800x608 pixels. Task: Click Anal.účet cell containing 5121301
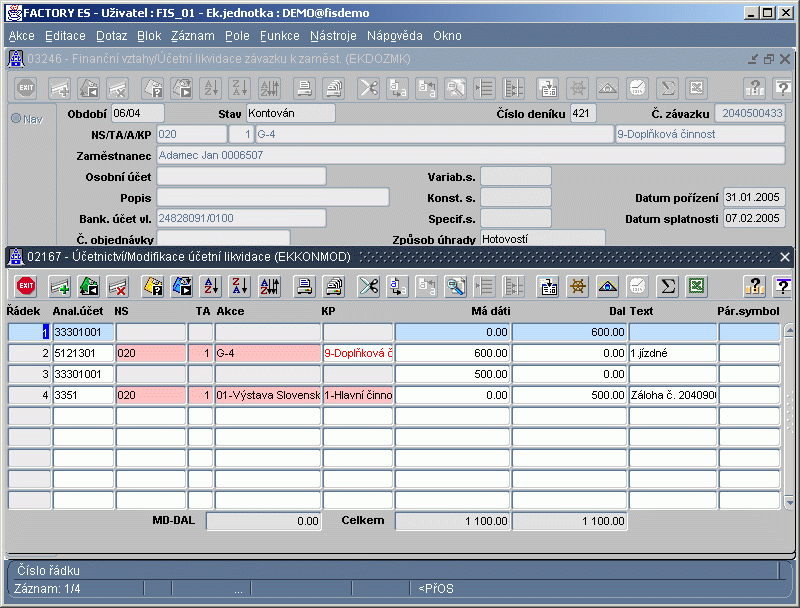pos(83,353)
